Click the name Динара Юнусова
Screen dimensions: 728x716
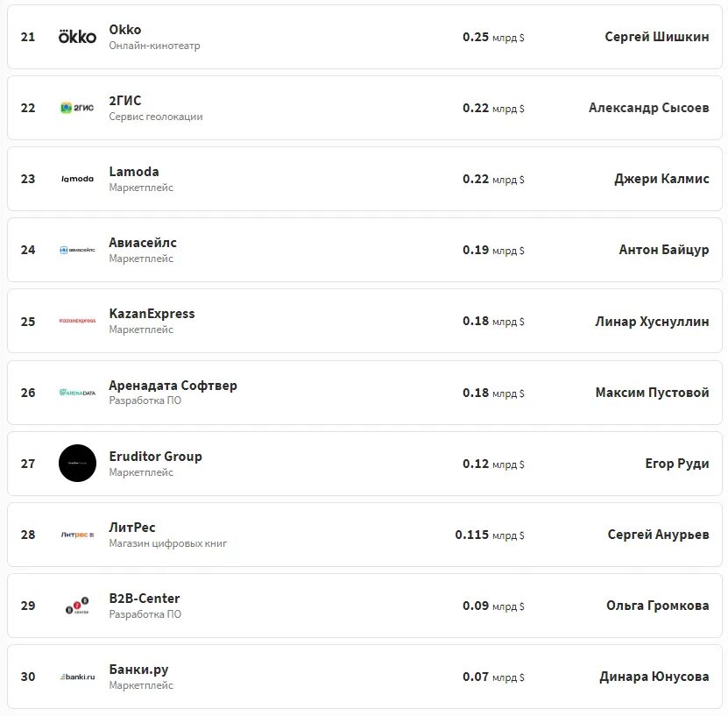pos(654,677)
